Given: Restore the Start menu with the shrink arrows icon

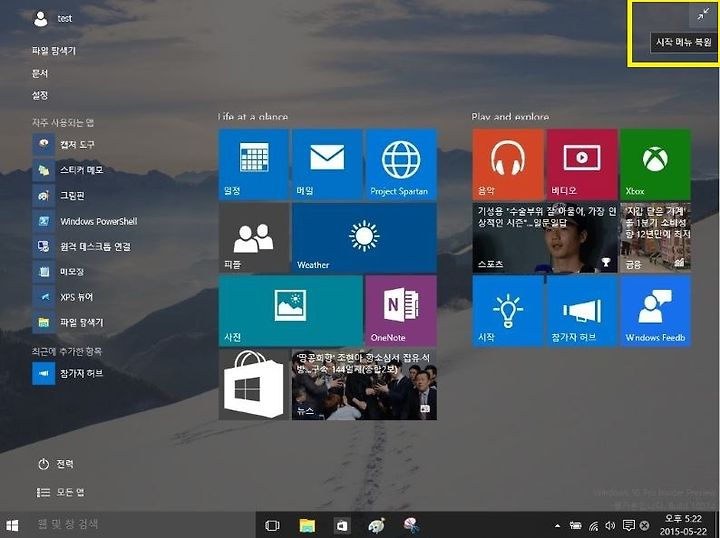Looking at the screenshot, I should point(703,15).
